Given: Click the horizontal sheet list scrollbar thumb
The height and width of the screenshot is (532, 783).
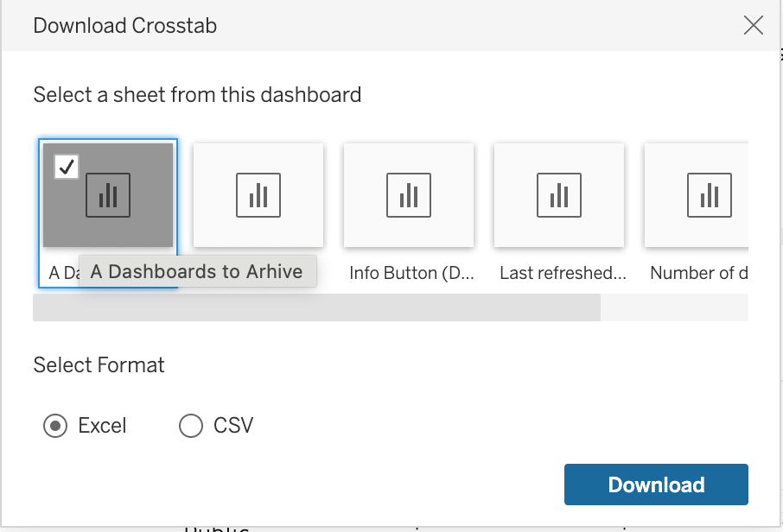Looking at the screenshot, I should [316, 307].
